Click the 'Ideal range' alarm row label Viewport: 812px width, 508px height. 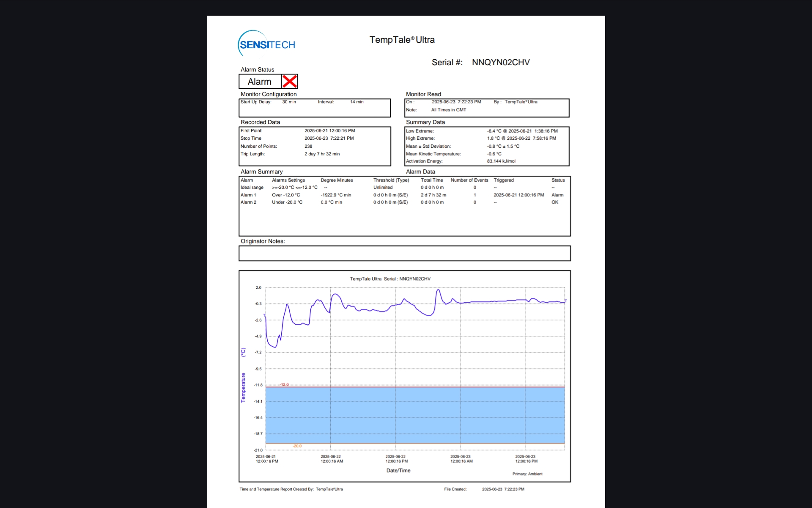pyautogui.click(x=252, y=188)
